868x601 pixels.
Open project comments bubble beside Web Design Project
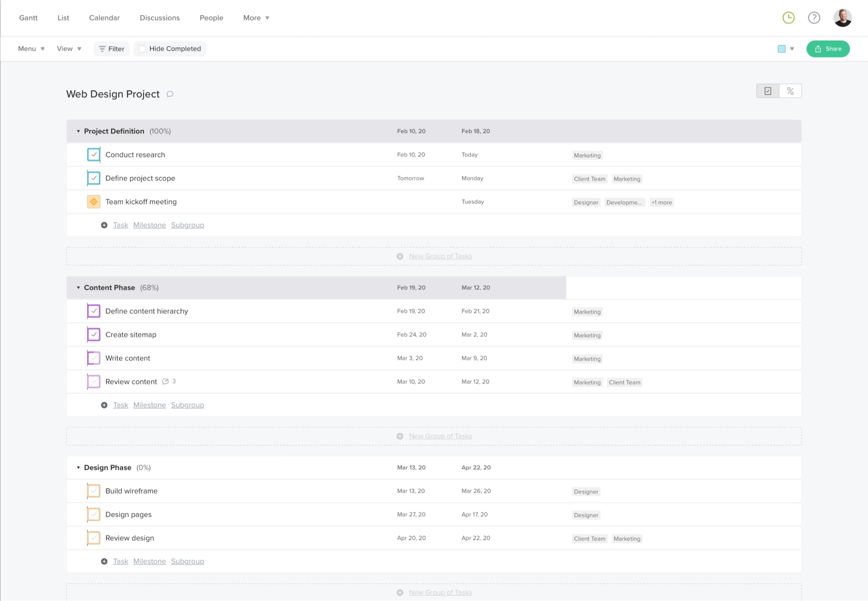tap(170, 94)
